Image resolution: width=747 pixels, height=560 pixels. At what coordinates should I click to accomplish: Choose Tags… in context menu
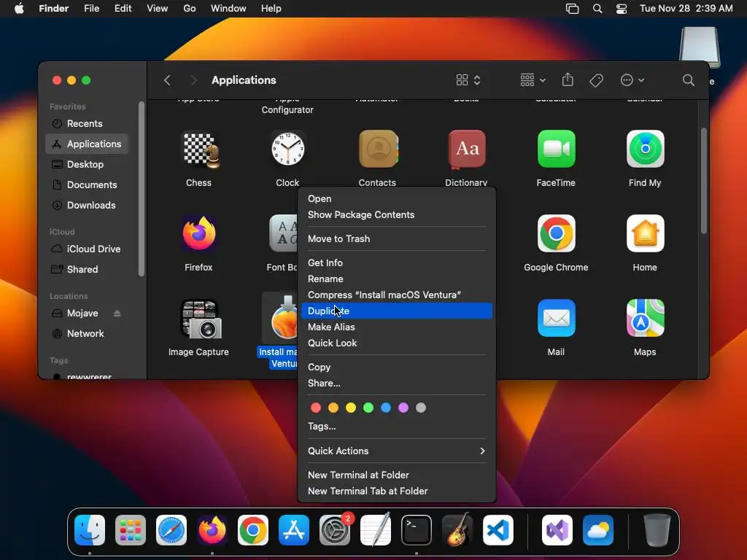click(x=396, y=426)
